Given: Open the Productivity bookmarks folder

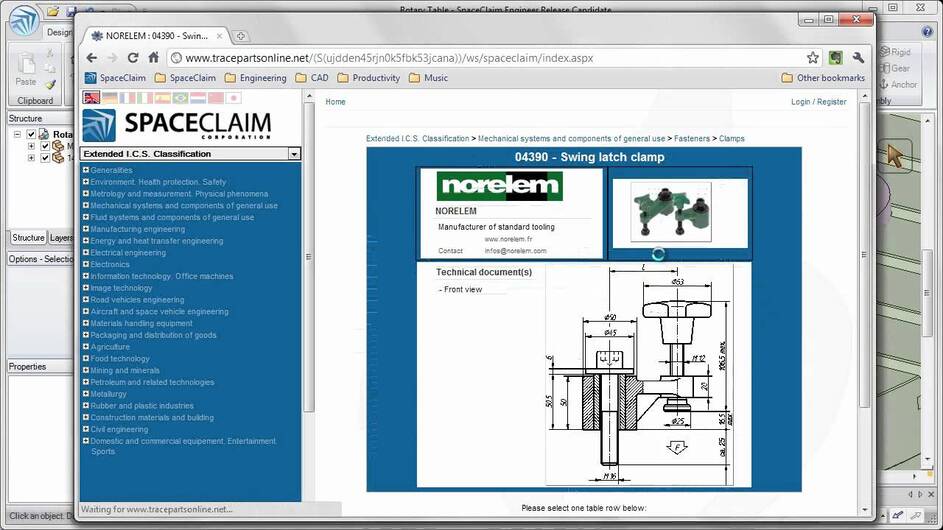Looking at the screenshot, I should (369, 78).
